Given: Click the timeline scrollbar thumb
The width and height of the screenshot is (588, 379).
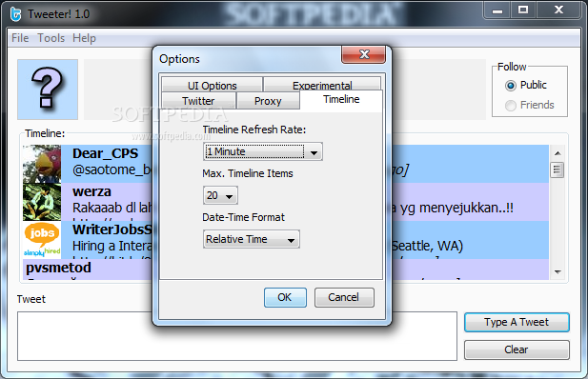Looking at the screenshot, I should pos(558,170).
